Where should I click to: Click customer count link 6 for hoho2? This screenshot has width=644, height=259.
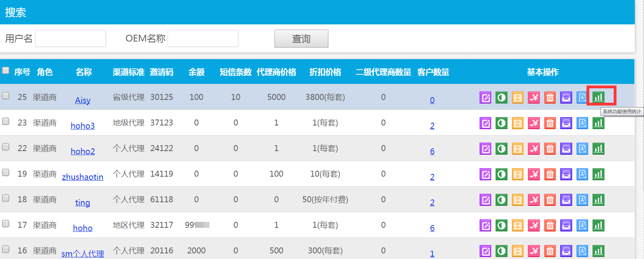432,151
